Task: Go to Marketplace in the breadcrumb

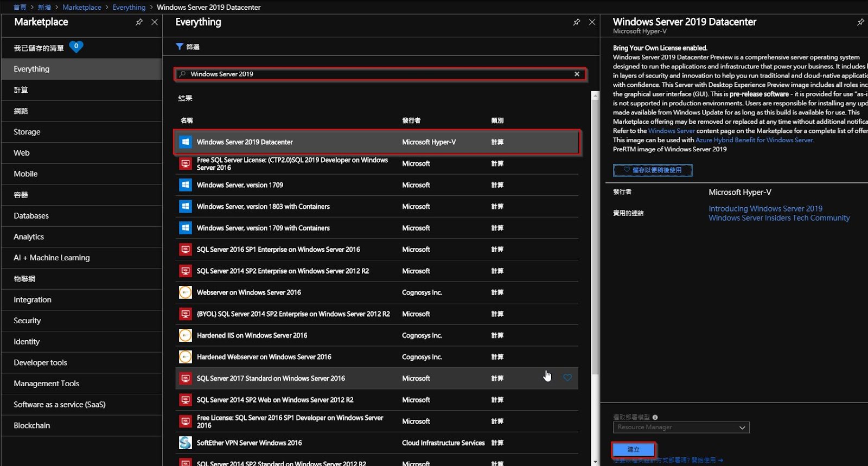Action: tap(82, 7)
